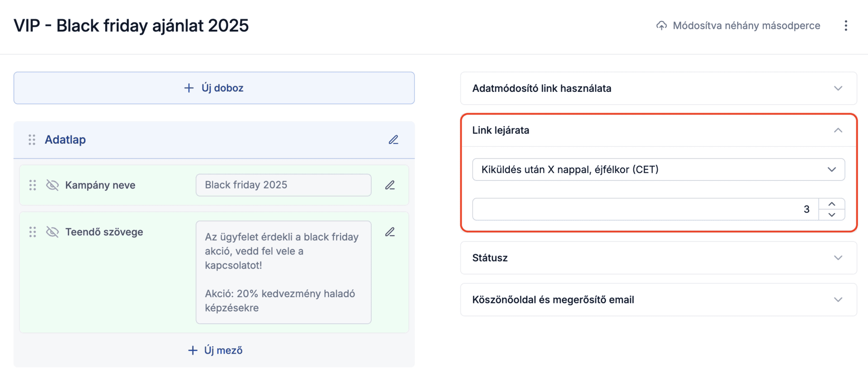
Task: Open the three-dot more options menu
Action: [845, 26]
